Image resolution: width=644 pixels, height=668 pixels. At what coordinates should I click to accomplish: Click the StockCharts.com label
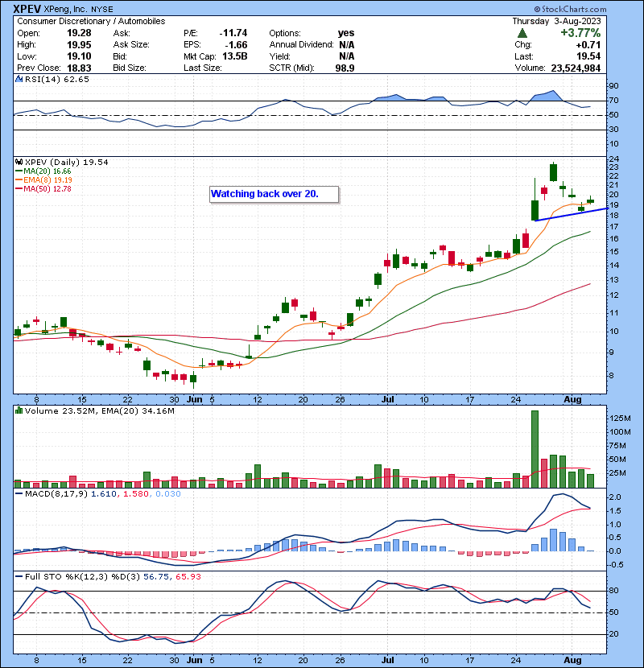(570, 9)
